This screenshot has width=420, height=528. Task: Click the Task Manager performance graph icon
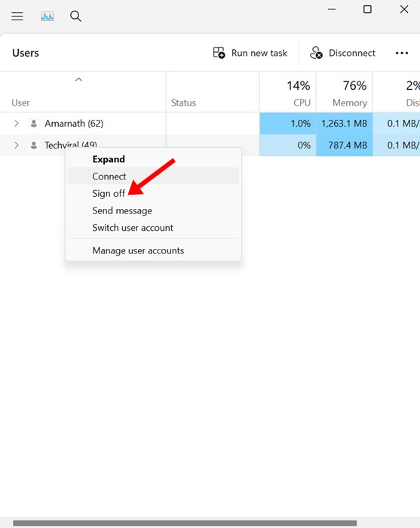[47, 16]
